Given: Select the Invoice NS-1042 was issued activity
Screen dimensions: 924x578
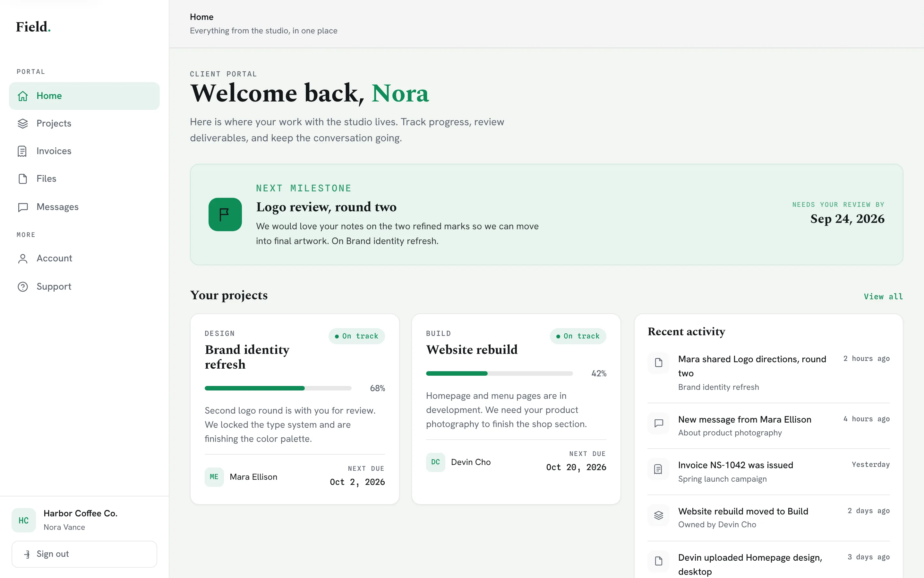Looking at the screenshot, I should coord(769,472).
